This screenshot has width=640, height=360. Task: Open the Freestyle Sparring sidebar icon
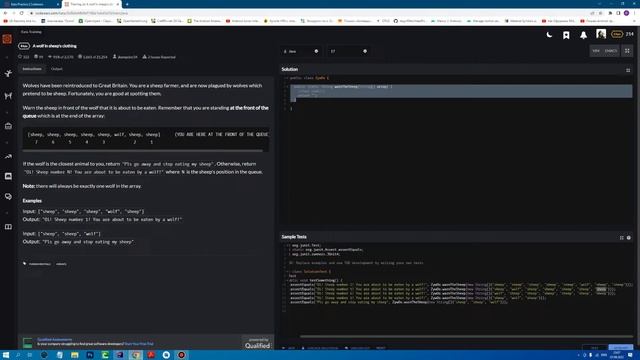[8, 96]
